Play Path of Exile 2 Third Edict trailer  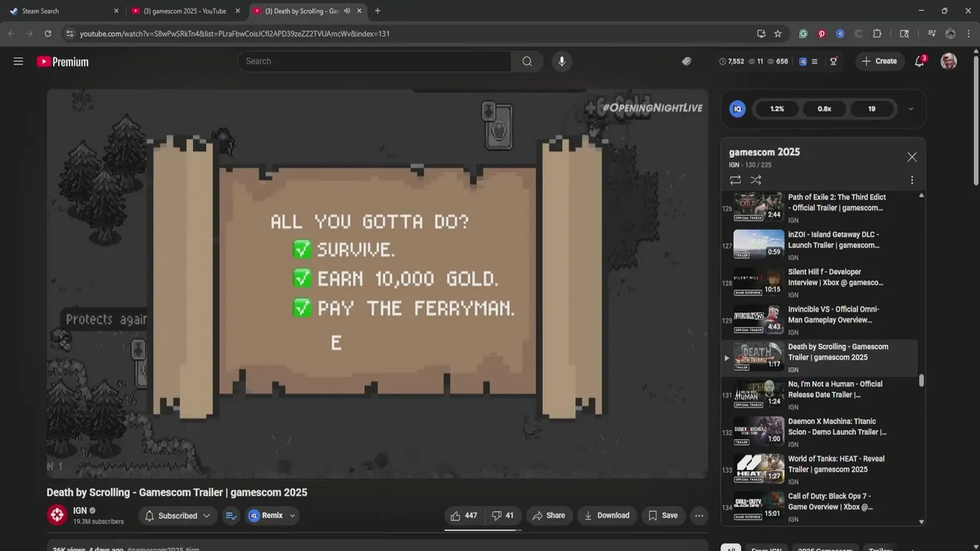(819, 207)
